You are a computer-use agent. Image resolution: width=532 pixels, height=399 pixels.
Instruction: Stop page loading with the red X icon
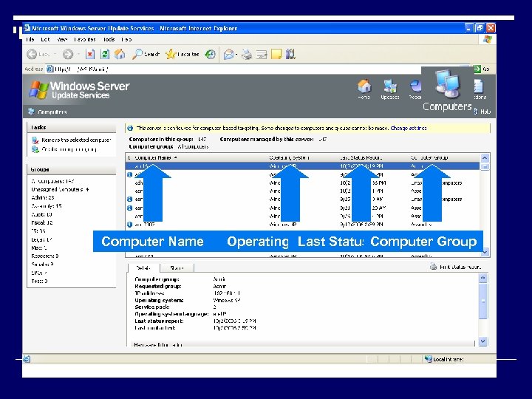coord(90,54)
